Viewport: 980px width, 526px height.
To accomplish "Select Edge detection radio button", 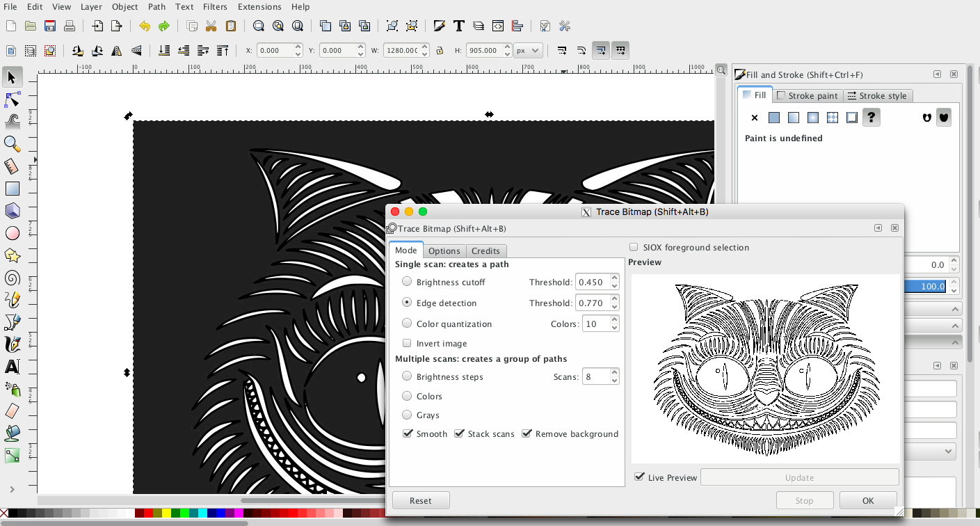I will (x=407, y=303).
